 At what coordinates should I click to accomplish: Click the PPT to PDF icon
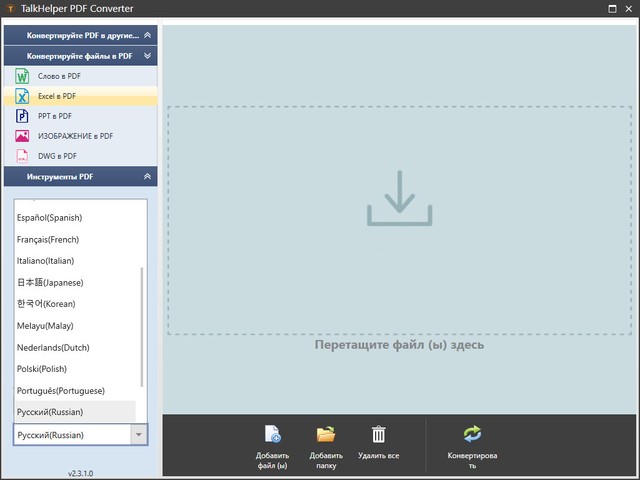(x=23, y=116)
